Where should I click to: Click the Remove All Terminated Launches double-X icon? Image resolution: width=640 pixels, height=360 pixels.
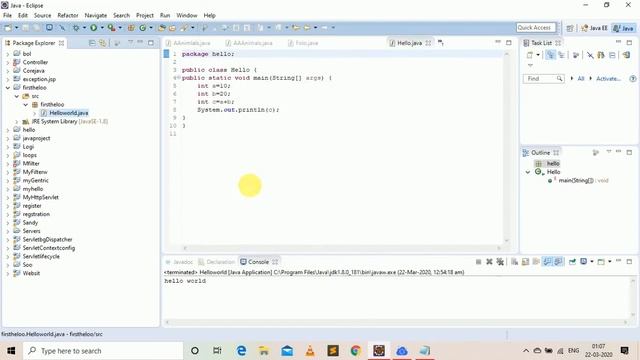(x=500, y=262)
